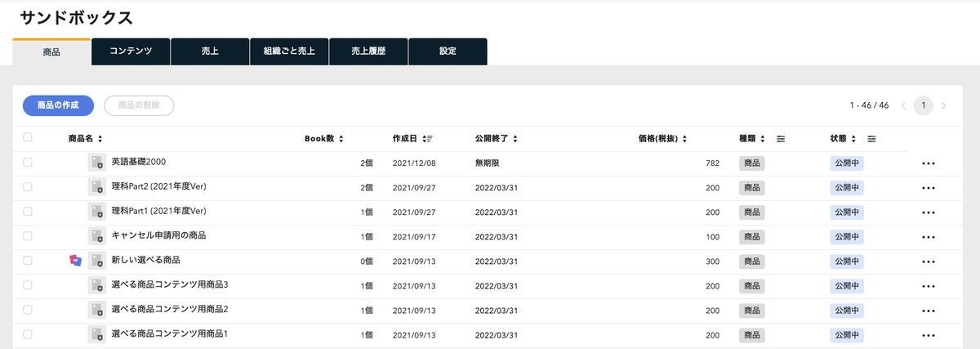This screenshot has width=980, height=349.
Task: Open the more options menu for 英語基礎2000
Action: tap(927, 163)
